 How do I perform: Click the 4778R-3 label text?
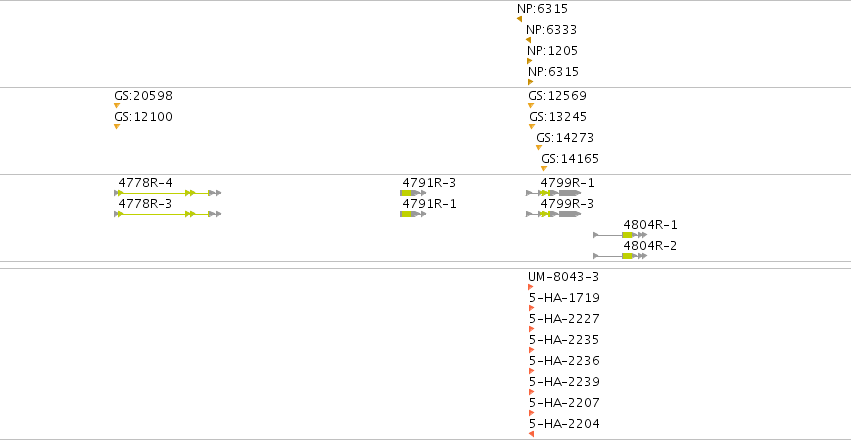(145, 204)
